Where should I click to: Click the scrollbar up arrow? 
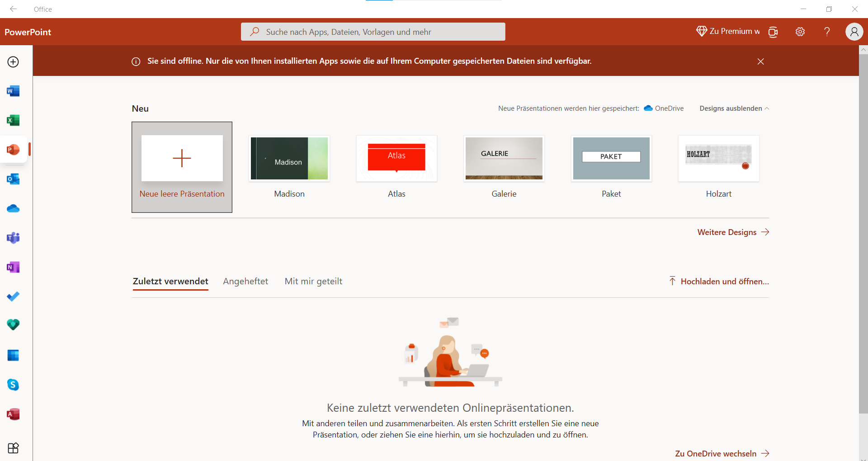click(x=863, y=49)
